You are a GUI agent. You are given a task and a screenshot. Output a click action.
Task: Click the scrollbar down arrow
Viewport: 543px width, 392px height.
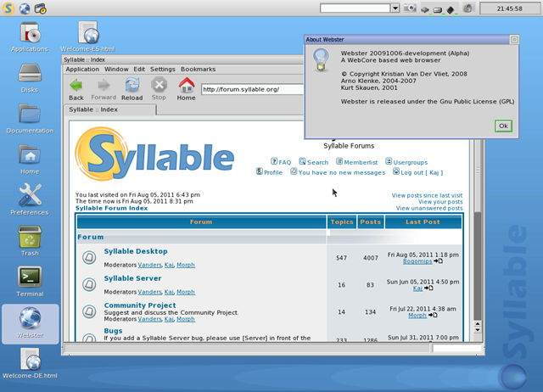(478, 330)
